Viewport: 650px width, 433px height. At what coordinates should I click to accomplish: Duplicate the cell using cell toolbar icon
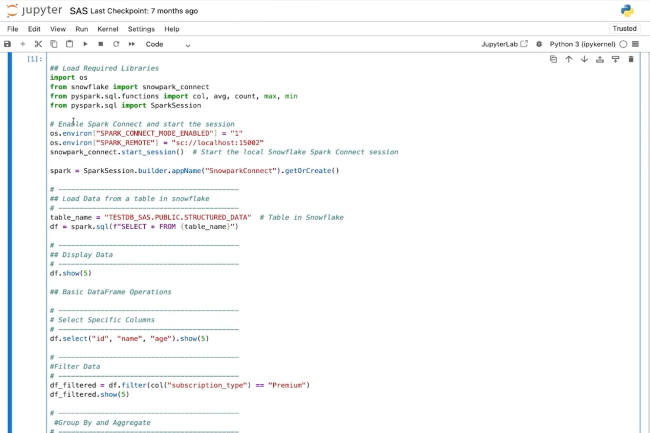point(553,59)
